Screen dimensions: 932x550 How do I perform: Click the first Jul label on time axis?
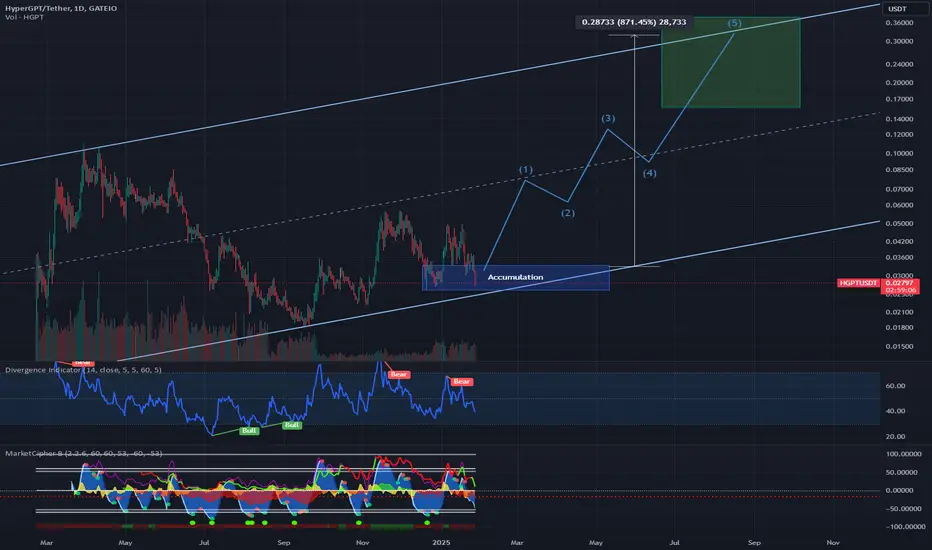[x=204, y=542]
